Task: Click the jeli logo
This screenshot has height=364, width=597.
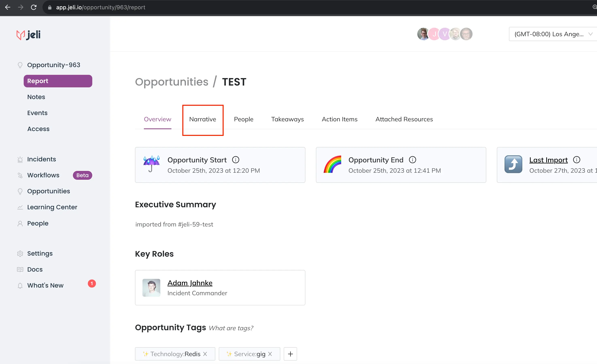Action: tap(28, 35)
